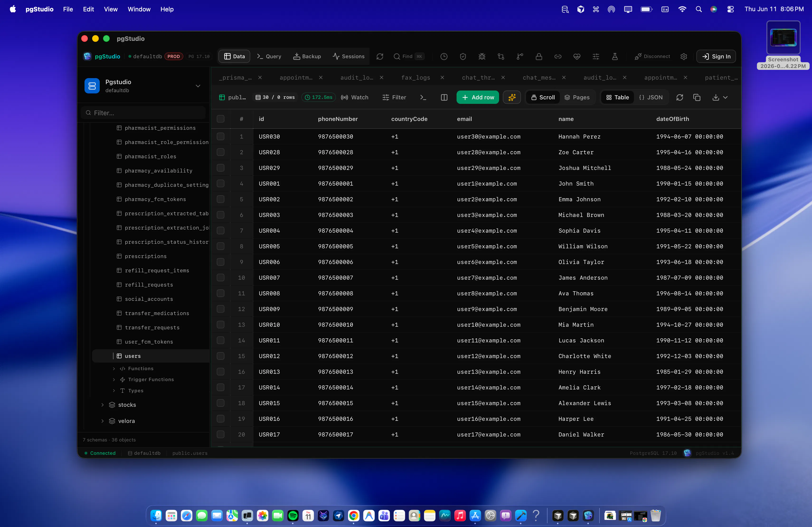Open the Sessions tab
The image size is (812, 527).
(x=348, y=56)
